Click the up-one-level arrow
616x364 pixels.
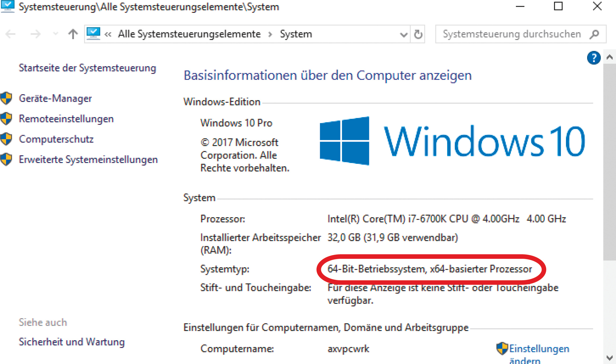coord(73,34)
